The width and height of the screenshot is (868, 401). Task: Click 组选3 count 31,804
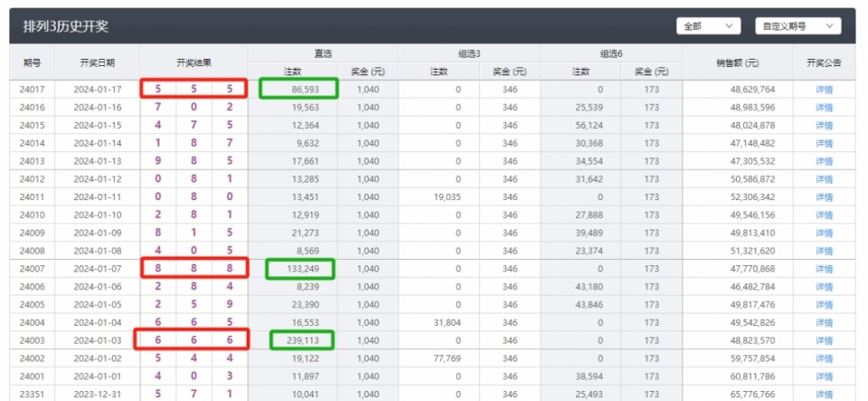[x=449, y=323]
